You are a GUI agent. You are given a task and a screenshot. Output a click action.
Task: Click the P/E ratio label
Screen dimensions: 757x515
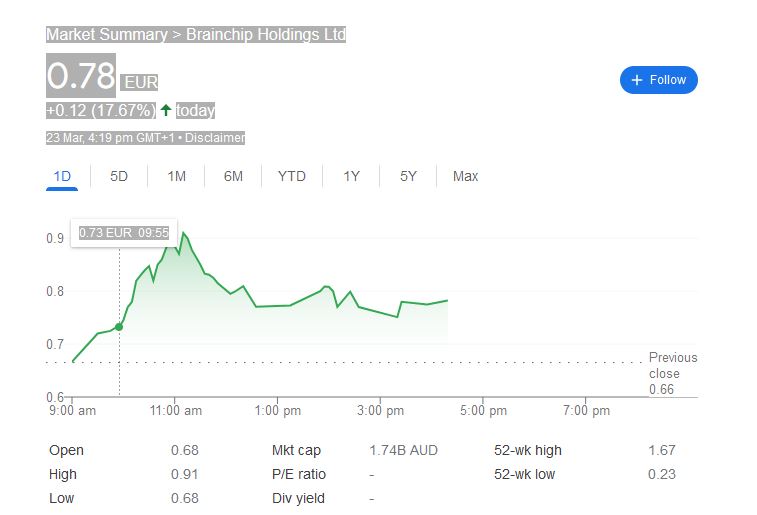(299, 474)
